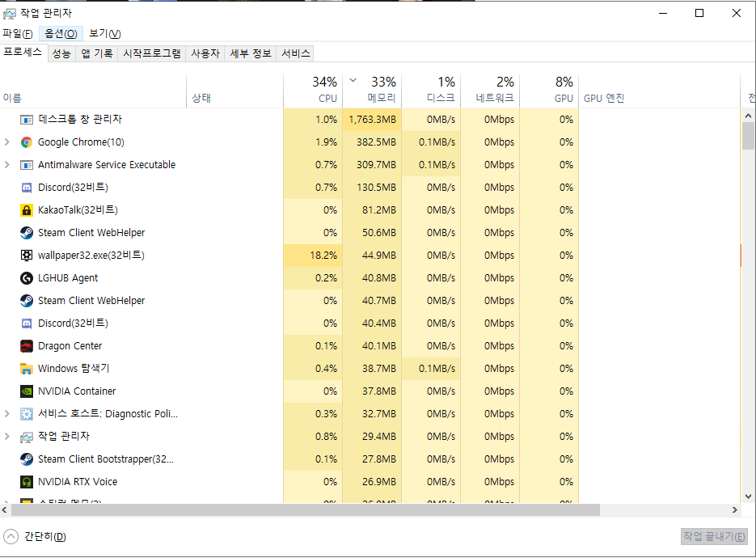The image size is (756, 558).
Task: Click the Google Chrome process icon
Action: 27,142
